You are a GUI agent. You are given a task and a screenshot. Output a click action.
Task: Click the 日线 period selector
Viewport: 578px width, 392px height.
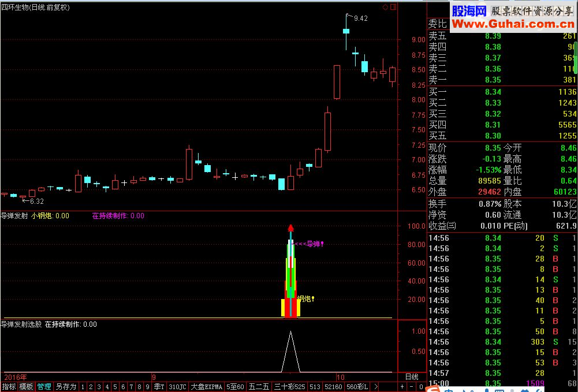(x=412, y=377)
